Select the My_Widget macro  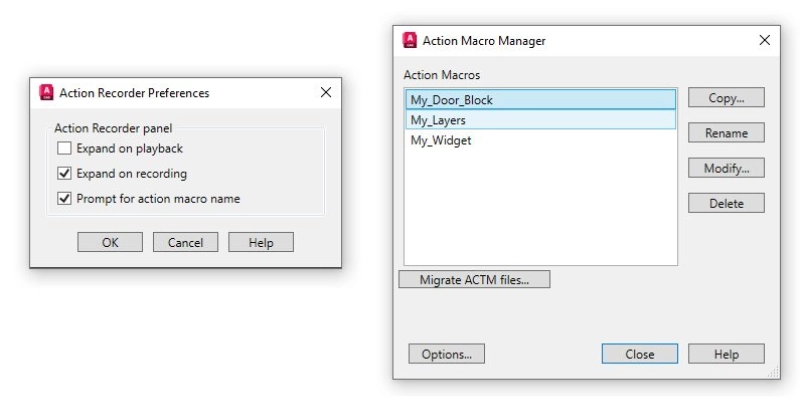click(x=541, y=140)
